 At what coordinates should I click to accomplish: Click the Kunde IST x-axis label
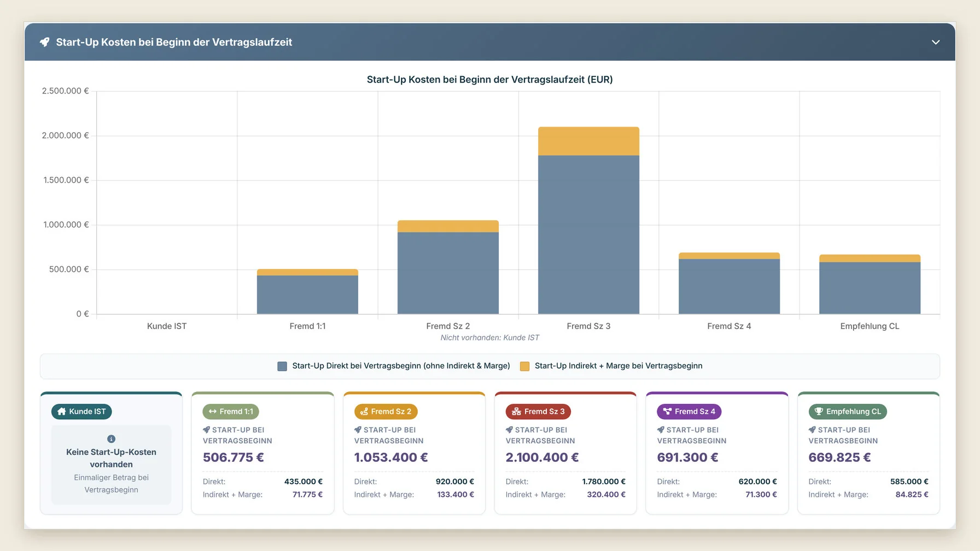pyautogui.click(x=167, y=326)
